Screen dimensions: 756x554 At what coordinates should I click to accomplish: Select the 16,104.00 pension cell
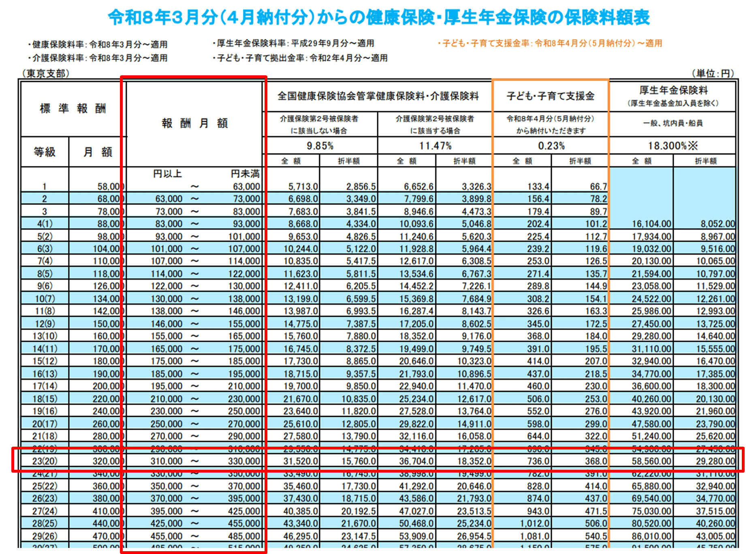click(651, 224)
